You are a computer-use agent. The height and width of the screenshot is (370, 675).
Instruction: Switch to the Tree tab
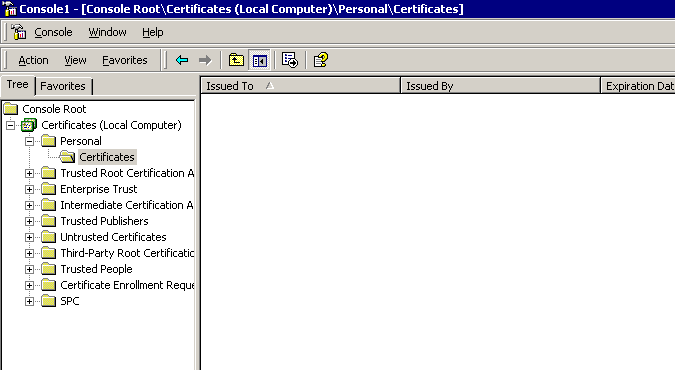[18, 84]
